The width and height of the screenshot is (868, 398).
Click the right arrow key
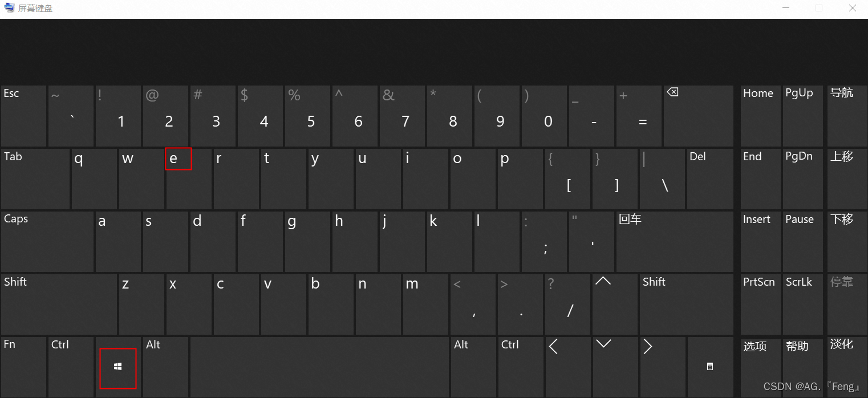(x=662, y=366)
